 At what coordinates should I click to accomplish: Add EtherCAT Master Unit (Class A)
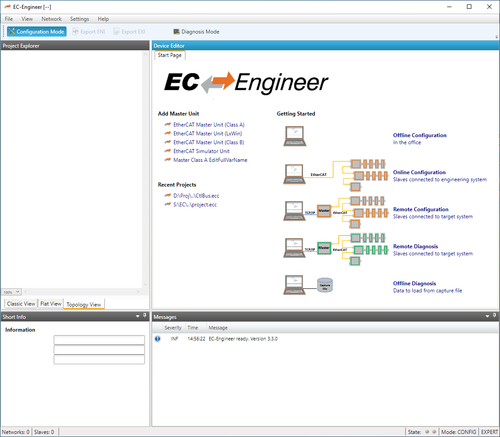209,125
